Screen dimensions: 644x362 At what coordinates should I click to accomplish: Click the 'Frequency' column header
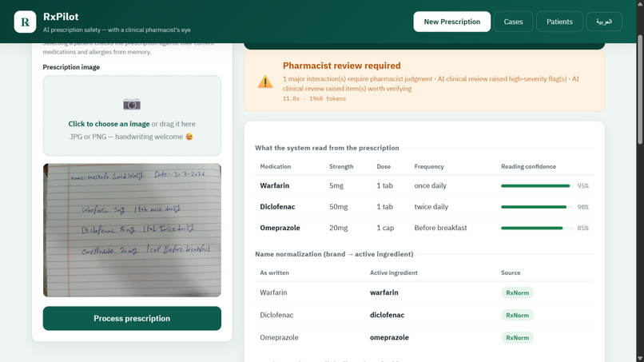coord(429,166)
